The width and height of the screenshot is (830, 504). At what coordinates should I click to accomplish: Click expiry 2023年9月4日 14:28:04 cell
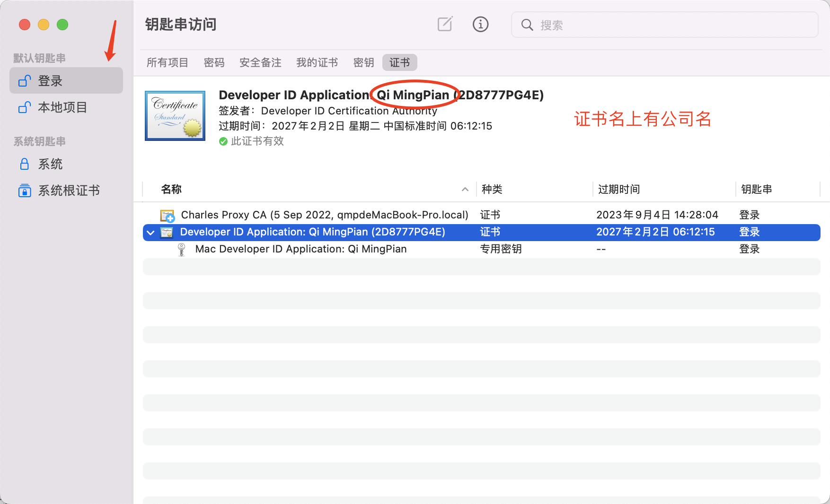[657, 215]
